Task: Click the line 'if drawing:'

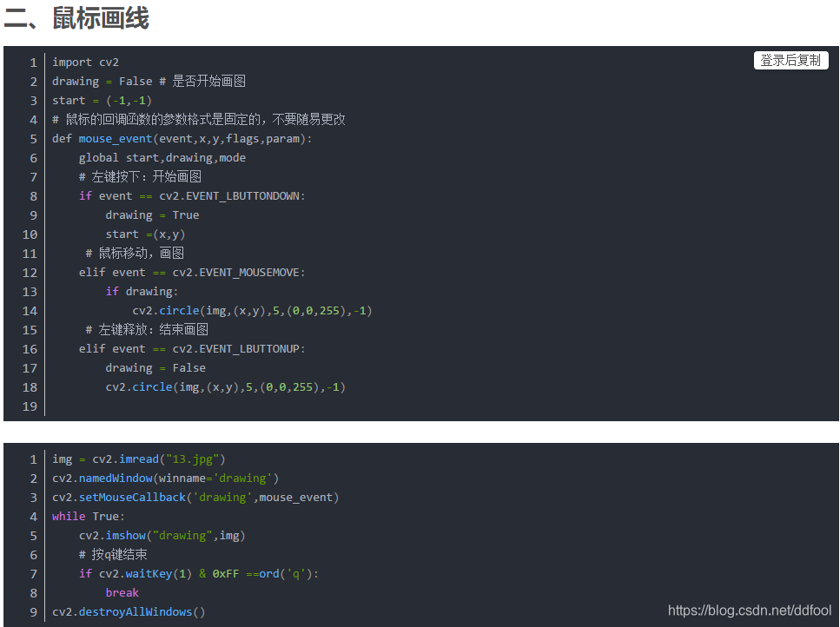Action: click(142, 292)
